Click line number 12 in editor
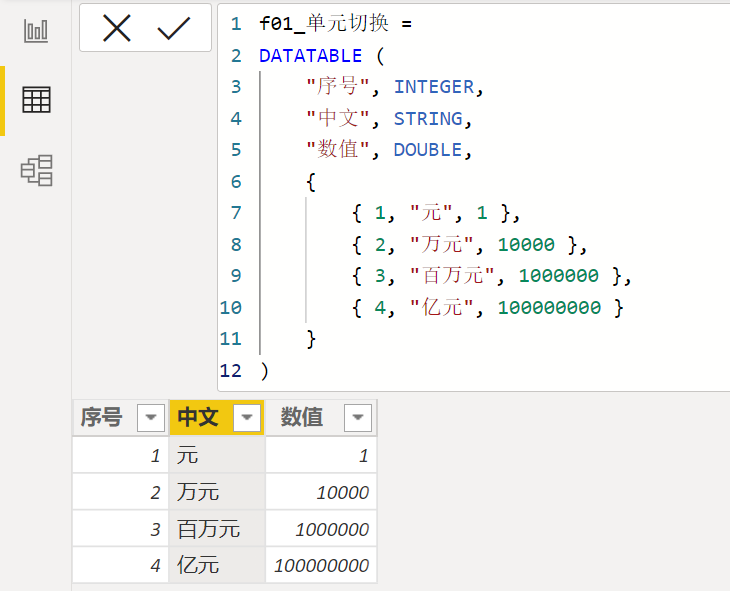730x591 pixels. tap(231, 371)
